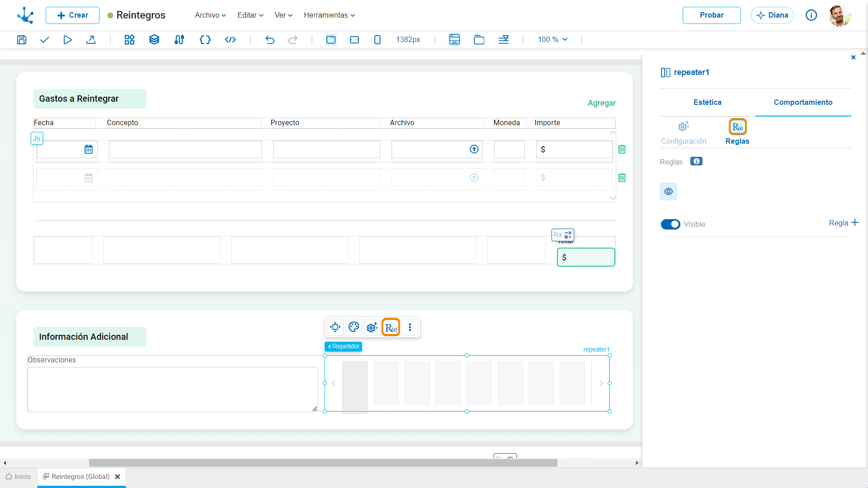Click the eye visibility rule button
The image size is (868, 488).
(669, 192)
